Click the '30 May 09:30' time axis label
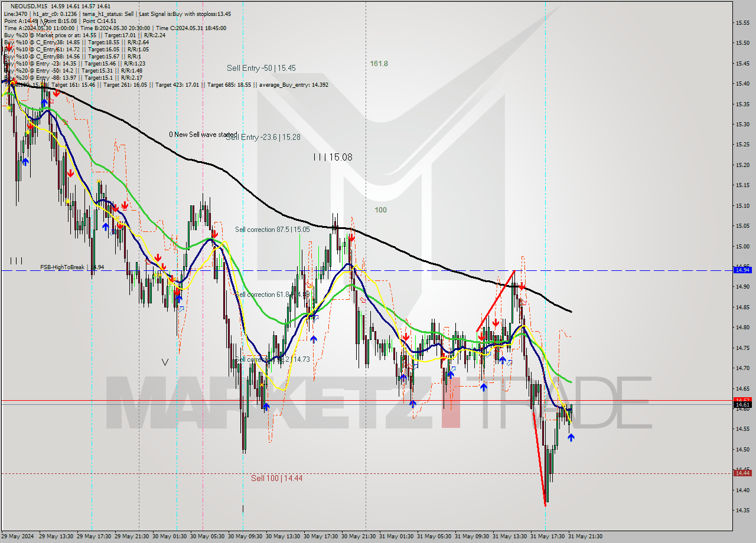 245,537
